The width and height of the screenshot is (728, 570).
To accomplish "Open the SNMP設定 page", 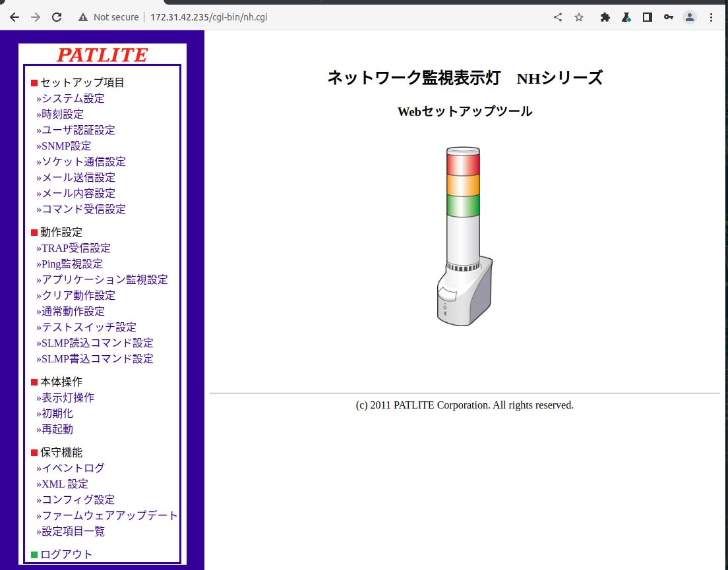I will (x=66, y=146).
